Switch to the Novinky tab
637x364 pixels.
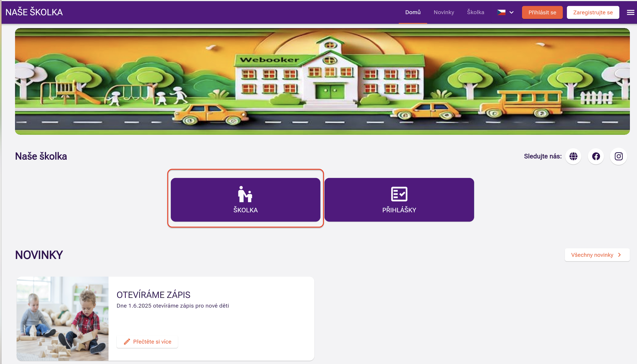(x=444, y=12)
